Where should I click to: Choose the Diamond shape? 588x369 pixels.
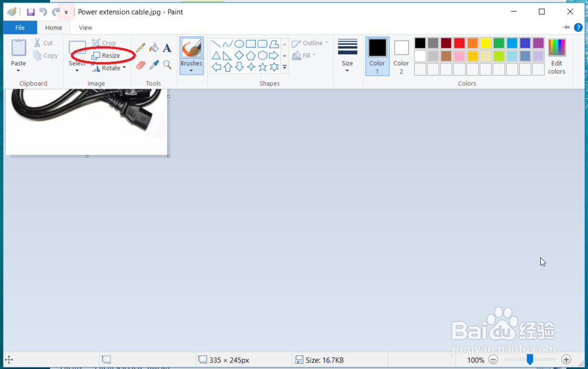pos(239,56)
